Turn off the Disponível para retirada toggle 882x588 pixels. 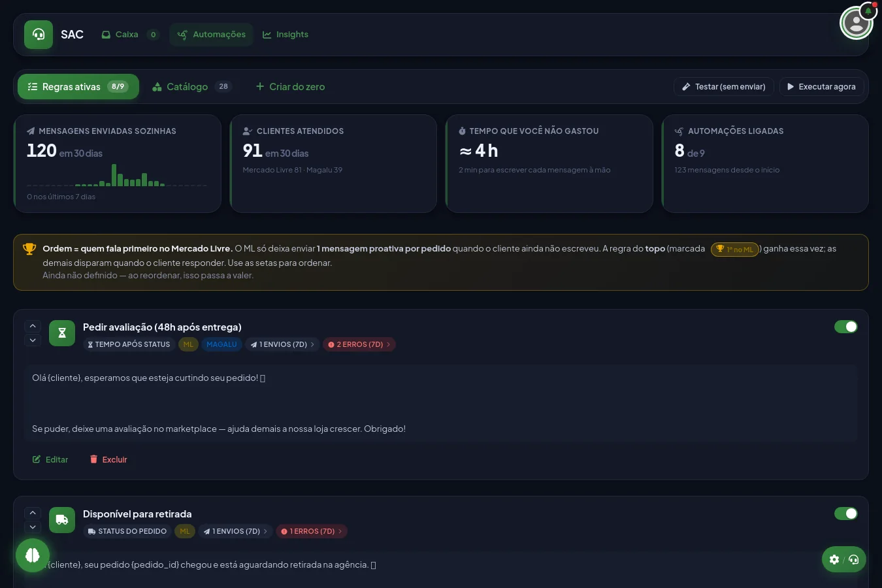click(x=846, y=514)
